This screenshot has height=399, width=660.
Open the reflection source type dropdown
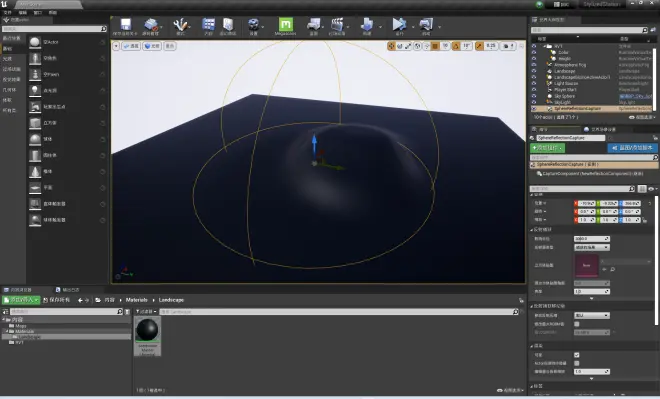(592, 247)
